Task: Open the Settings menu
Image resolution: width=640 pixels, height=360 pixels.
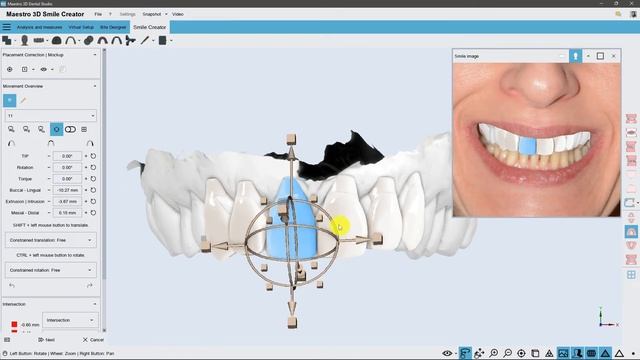Action: click(127, 14)
